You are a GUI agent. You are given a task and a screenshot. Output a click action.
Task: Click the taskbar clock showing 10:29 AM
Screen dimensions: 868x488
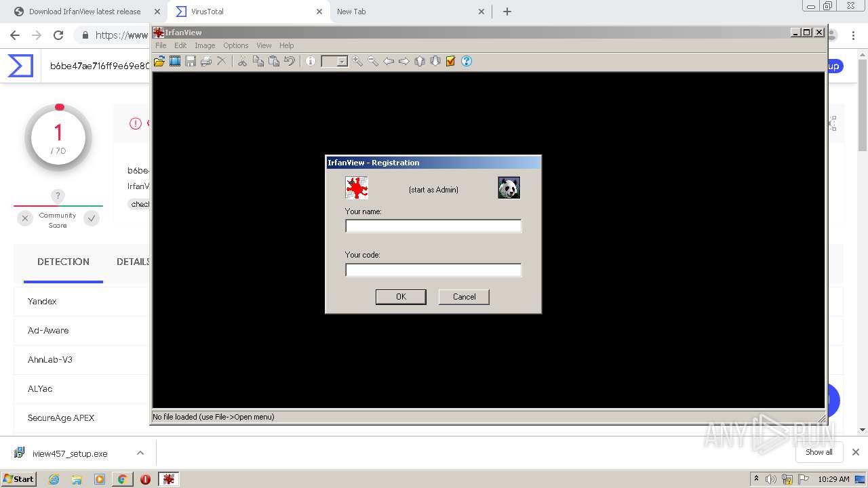(x=833, y=479)
